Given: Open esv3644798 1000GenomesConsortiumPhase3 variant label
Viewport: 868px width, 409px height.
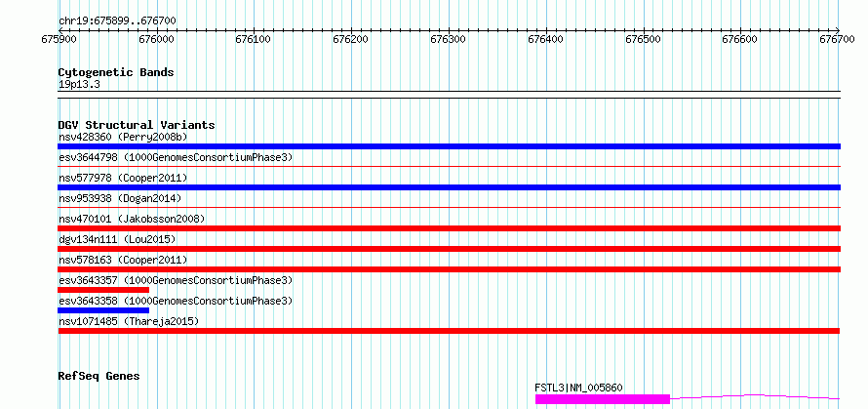Looking at the screenshot, I should point(176,157).
